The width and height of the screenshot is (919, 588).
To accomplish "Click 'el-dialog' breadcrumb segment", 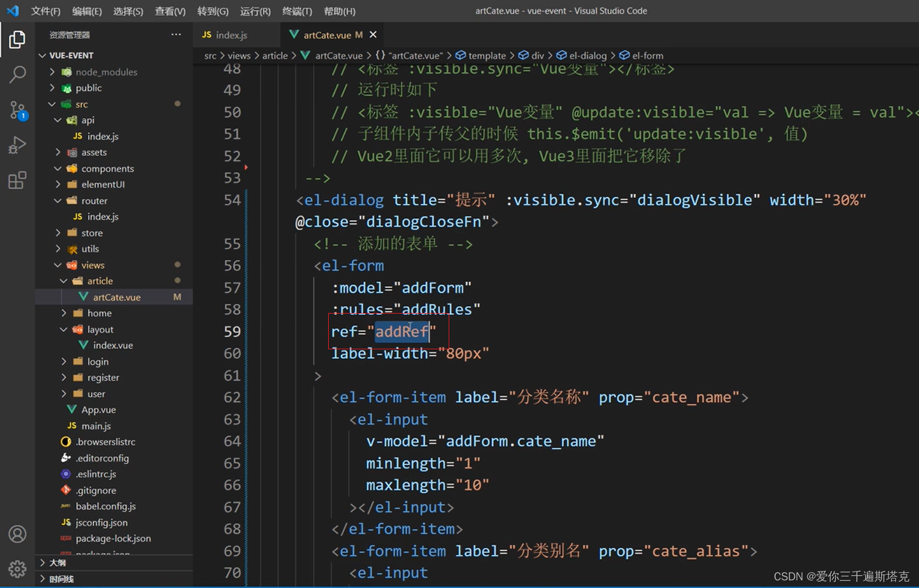I will [587, 56].
